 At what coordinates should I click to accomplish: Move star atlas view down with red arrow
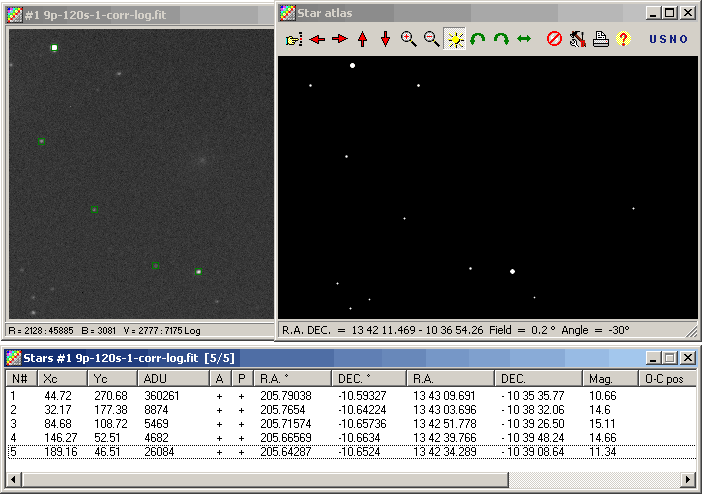coord(385,39)
